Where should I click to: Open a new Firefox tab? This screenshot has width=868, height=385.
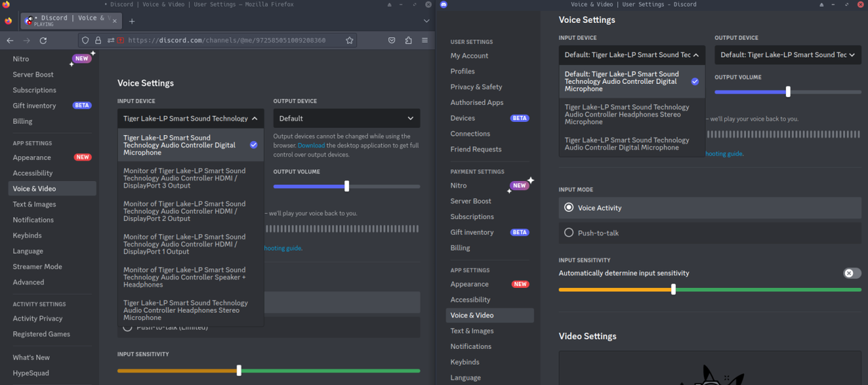[132, 21]
